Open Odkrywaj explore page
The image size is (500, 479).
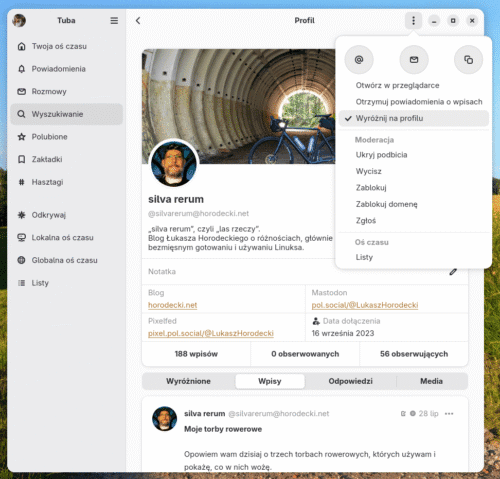tap(67, 215)
